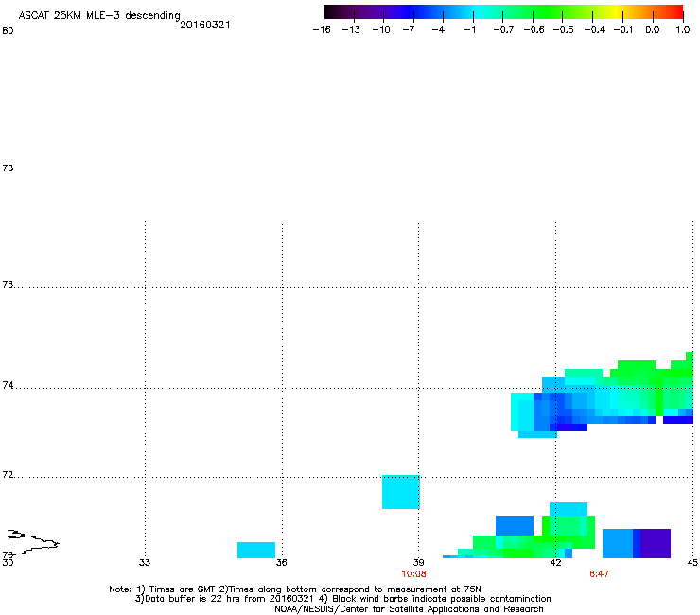Click the 'NOAA/NESDIS/Center for Satellite Applications' credit line
Screen dimensions: 700x615
(409, 609)
